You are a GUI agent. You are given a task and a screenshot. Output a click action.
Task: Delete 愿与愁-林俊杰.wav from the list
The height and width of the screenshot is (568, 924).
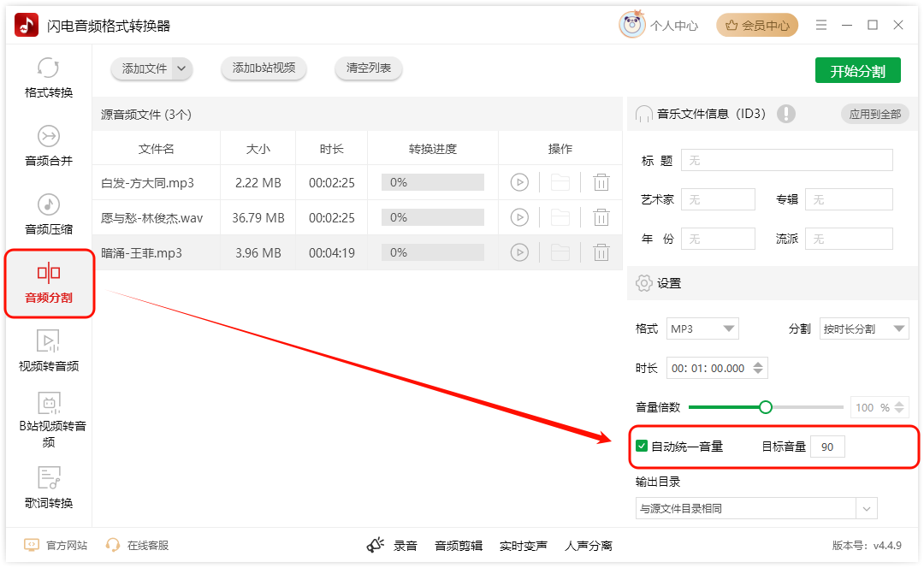click(x=601, y=217)
